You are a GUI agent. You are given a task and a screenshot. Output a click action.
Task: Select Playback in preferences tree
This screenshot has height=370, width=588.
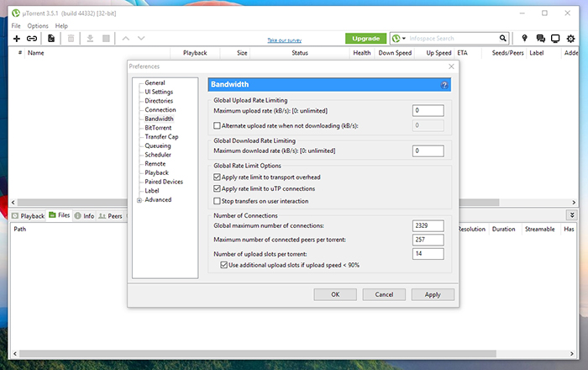[x=157, y=172]
